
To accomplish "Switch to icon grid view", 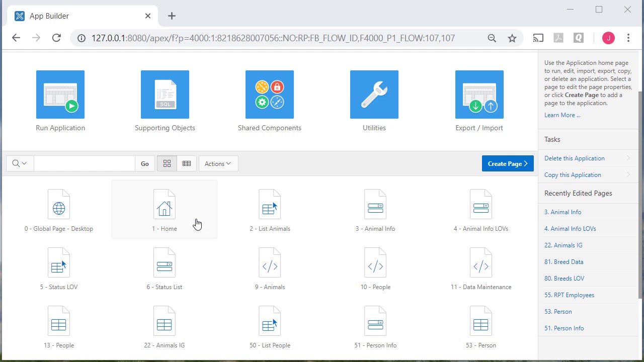I will click(167, 163).
